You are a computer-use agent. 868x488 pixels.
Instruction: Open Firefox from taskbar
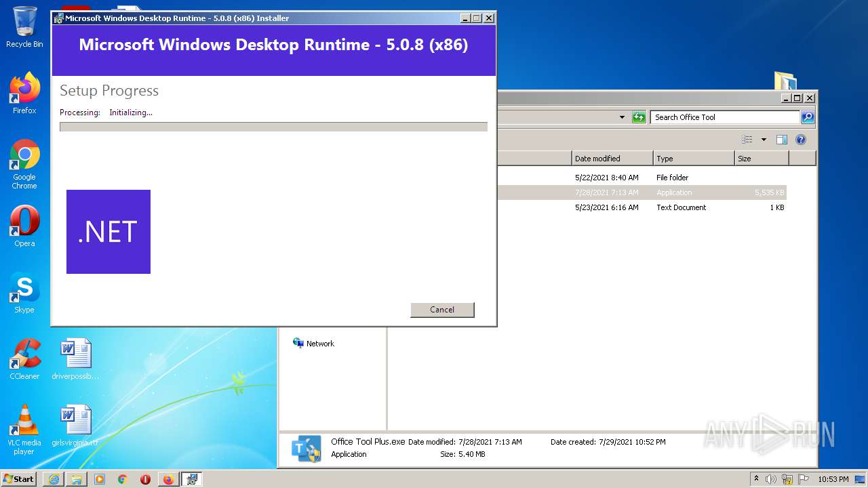point(168,479)
